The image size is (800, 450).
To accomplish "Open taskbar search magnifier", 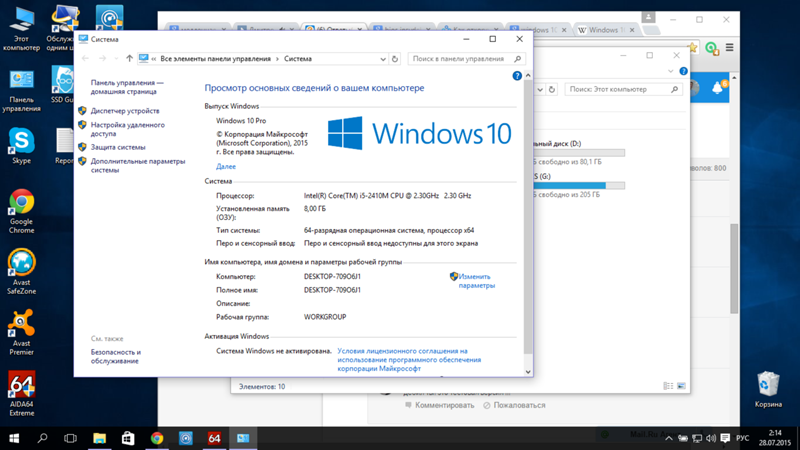I will (42, 438).
